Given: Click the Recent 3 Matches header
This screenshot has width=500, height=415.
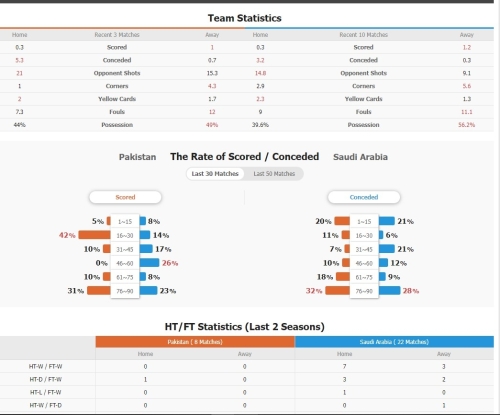Looking at the screenshot, I should (117, 35).
